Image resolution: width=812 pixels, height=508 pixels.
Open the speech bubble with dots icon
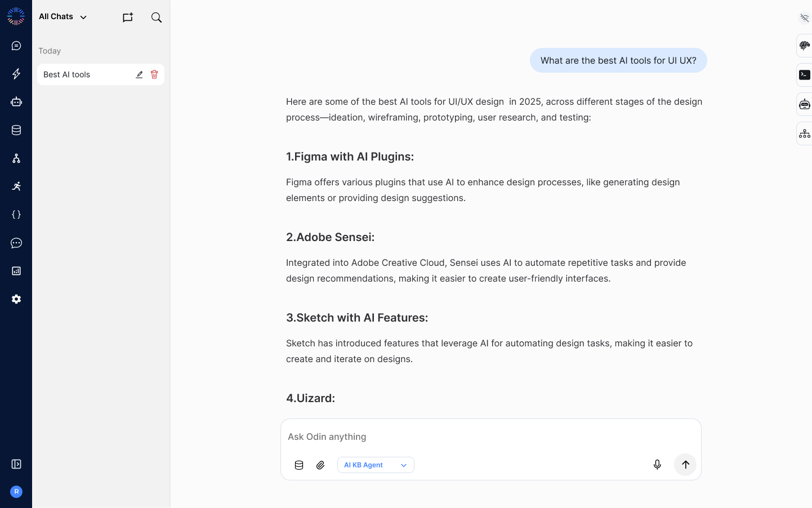pos(16,243)
